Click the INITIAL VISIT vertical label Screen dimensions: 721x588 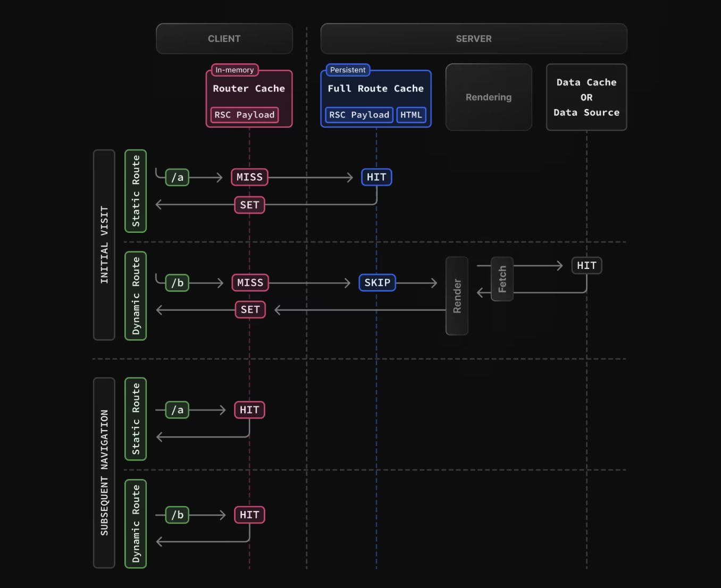(104, 245)
